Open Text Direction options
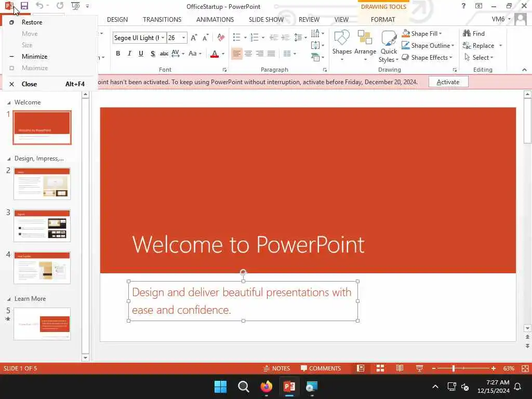Screen dimensions: 532x399 (317, 33)
